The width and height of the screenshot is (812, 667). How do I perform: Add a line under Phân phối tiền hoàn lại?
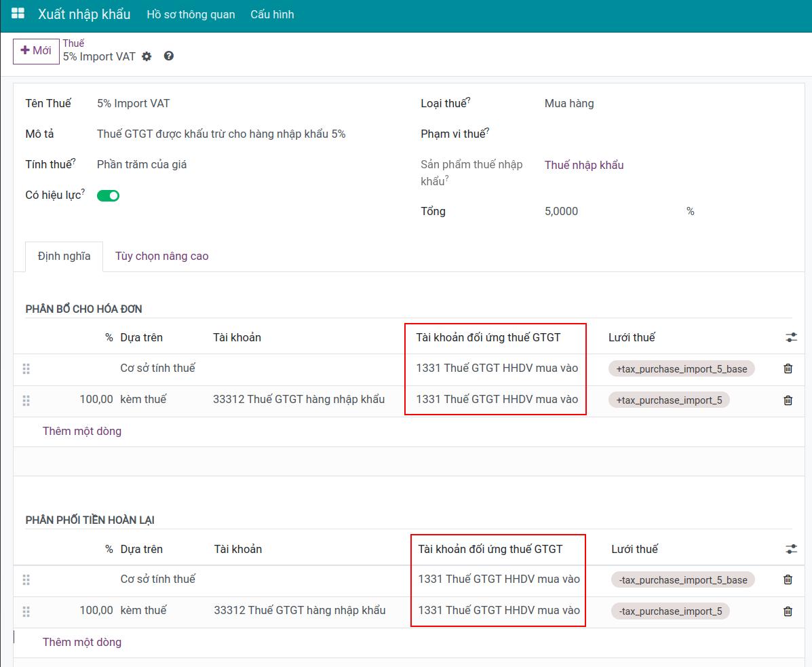coord(82,642)
